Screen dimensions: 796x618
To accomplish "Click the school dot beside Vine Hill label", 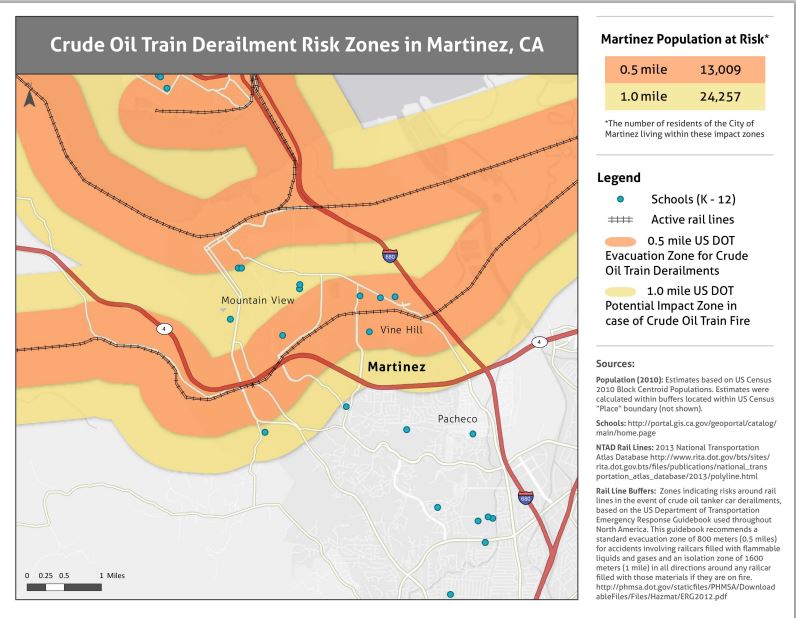I will pyautogui.click(x=370, y=331).
